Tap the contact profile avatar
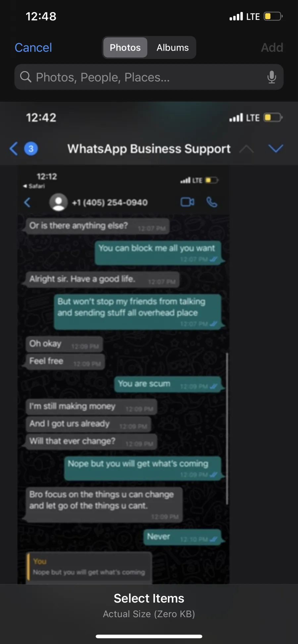Screen dimensions: 298x644 tap(59, 202)
